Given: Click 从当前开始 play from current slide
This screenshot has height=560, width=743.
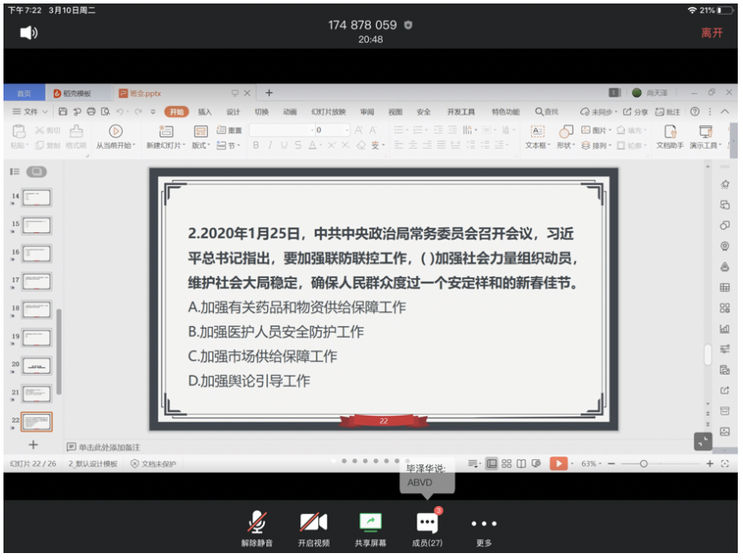Looking at the screenshot, I should (x=115, y=132).
